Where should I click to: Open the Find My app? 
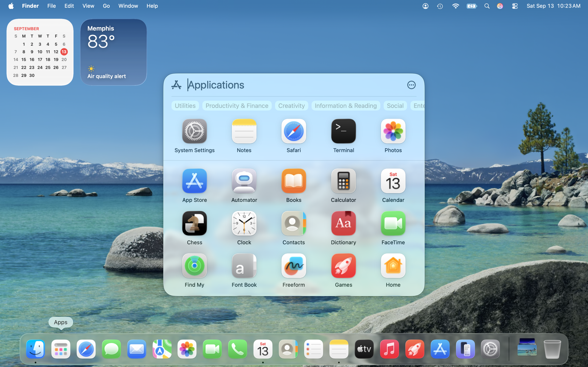194,266
